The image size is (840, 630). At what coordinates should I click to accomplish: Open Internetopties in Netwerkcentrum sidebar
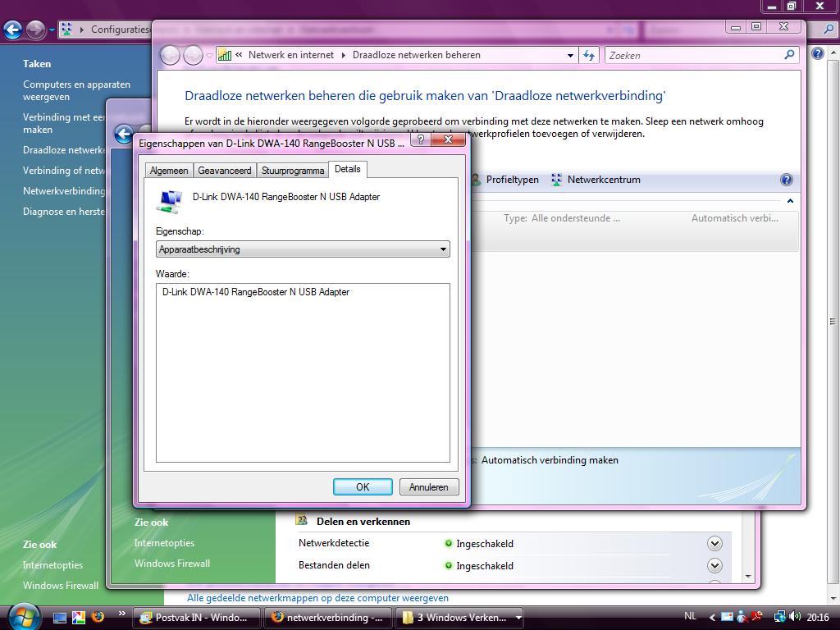pyautogui.click(x=164, y=543)
